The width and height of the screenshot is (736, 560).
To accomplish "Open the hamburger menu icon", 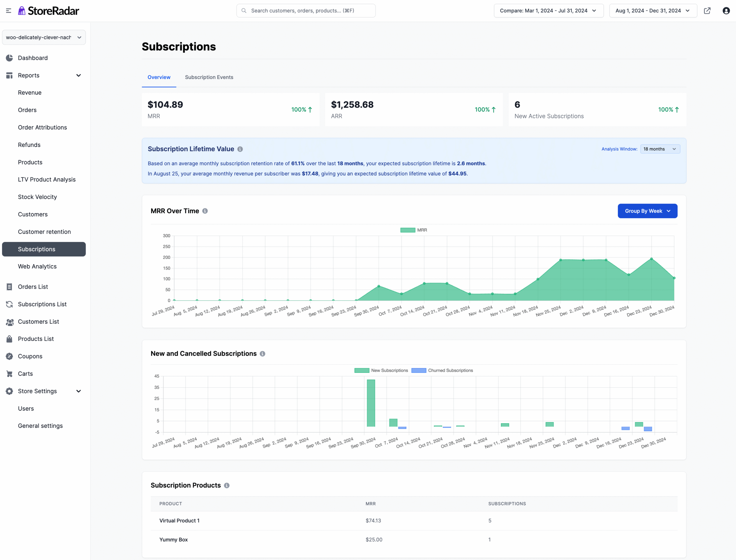I will click(x=8, y=10).
